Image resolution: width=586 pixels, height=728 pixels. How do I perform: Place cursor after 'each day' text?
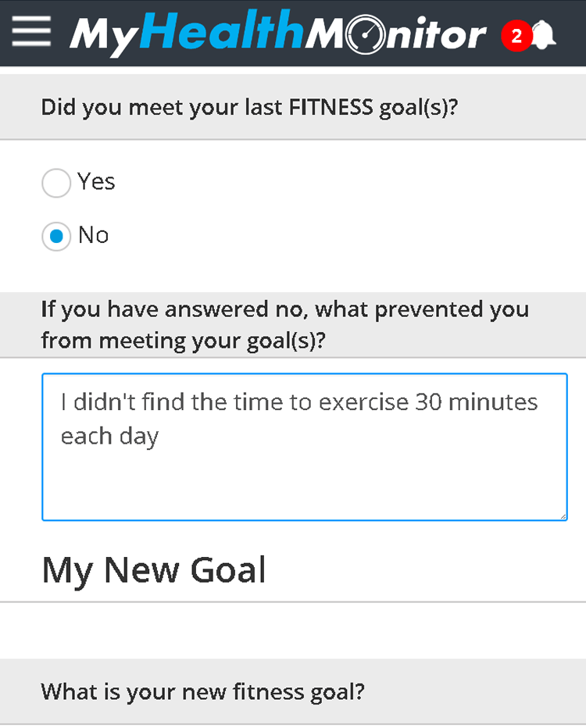[x=160, y=436]
